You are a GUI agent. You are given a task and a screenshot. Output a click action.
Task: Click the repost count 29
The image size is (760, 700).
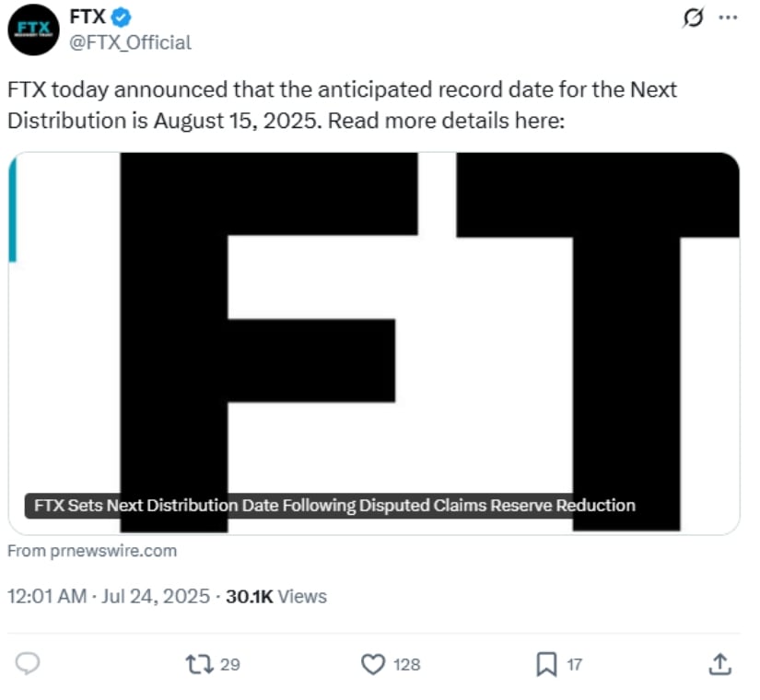230,665
